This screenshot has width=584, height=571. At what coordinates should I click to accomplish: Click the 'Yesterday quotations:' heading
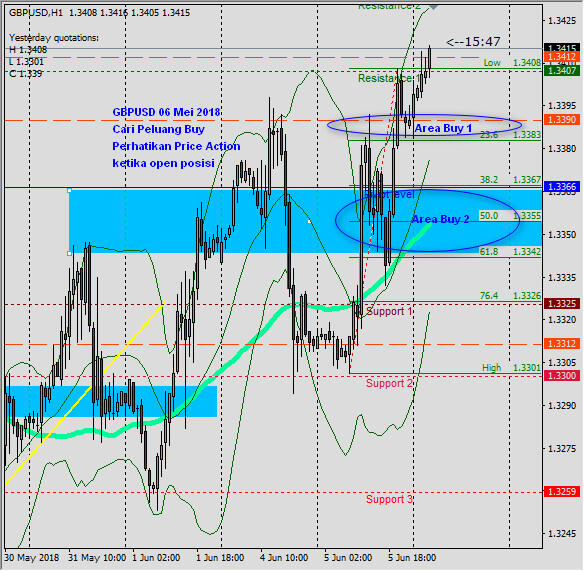[54, 38]
